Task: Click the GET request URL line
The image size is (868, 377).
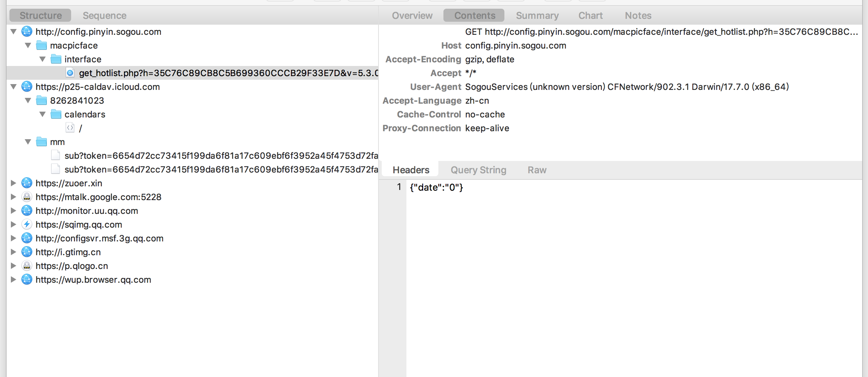Action: 661,32
